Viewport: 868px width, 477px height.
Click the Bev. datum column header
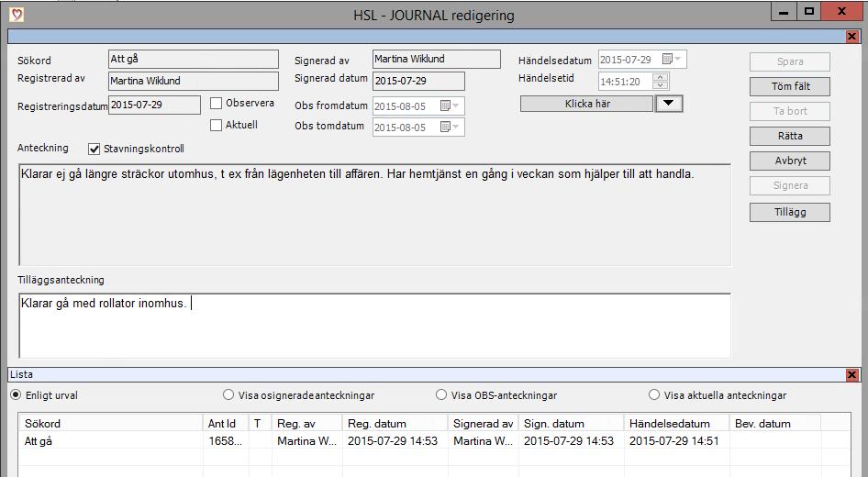(x=774, y=423)
